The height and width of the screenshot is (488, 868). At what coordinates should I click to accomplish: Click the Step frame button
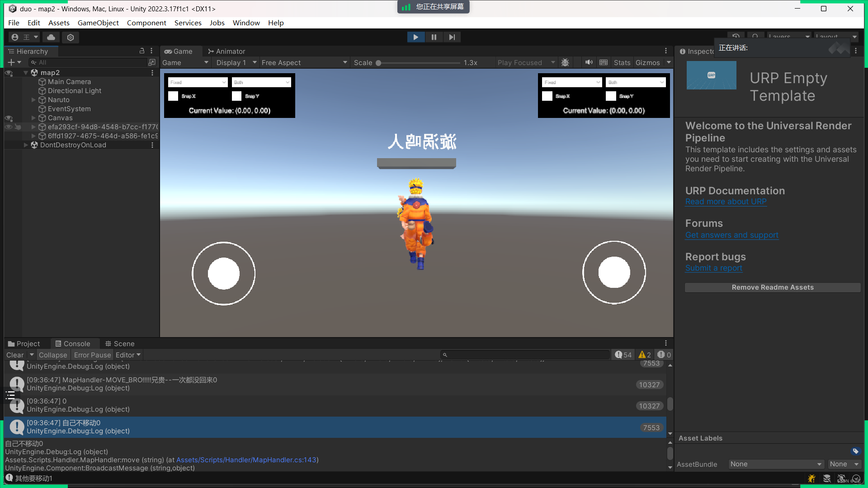click(452, 37)
